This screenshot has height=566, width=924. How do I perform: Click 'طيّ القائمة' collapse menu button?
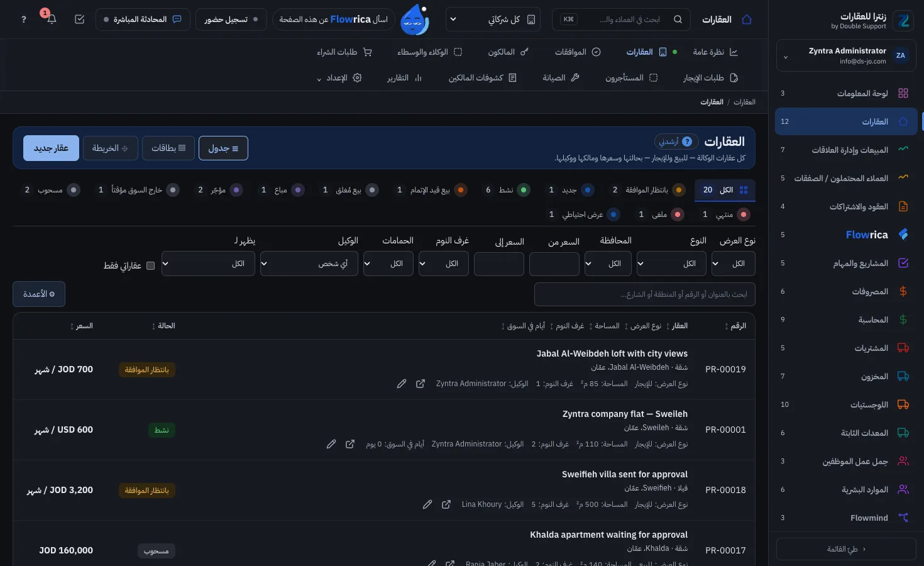point(846,549)
